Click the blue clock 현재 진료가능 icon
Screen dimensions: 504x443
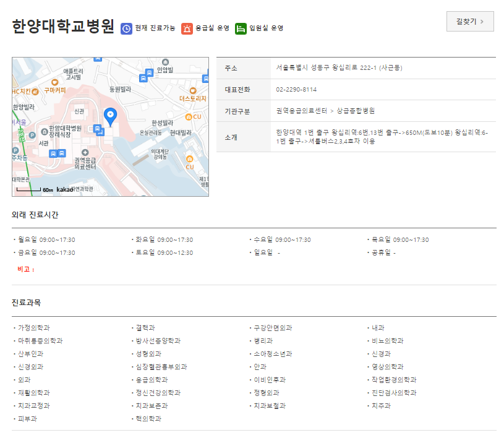click(126, 28)
